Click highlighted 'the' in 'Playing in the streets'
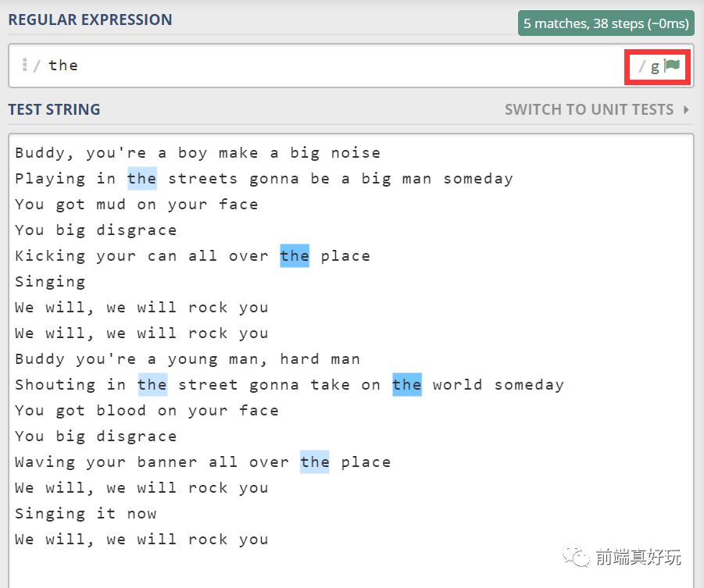 [x=142, y=179]
